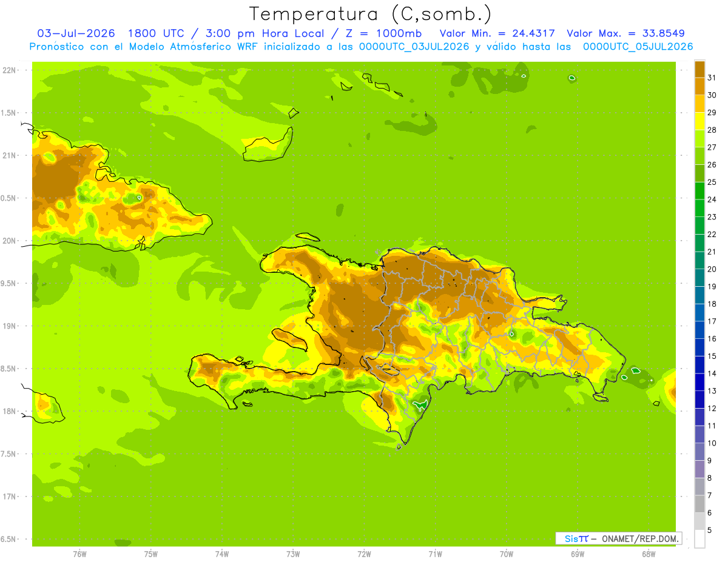
Task: Click the '21N' latitude label
Action: (x=9, y=155)
